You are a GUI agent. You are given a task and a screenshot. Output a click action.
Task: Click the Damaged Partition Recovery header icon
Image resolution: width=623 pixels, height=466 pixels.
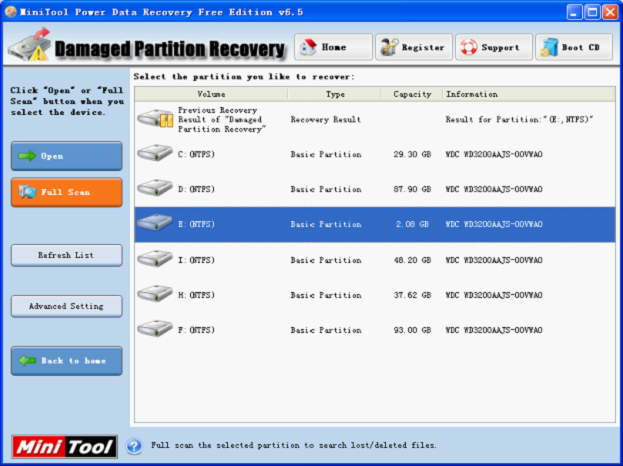30,44
